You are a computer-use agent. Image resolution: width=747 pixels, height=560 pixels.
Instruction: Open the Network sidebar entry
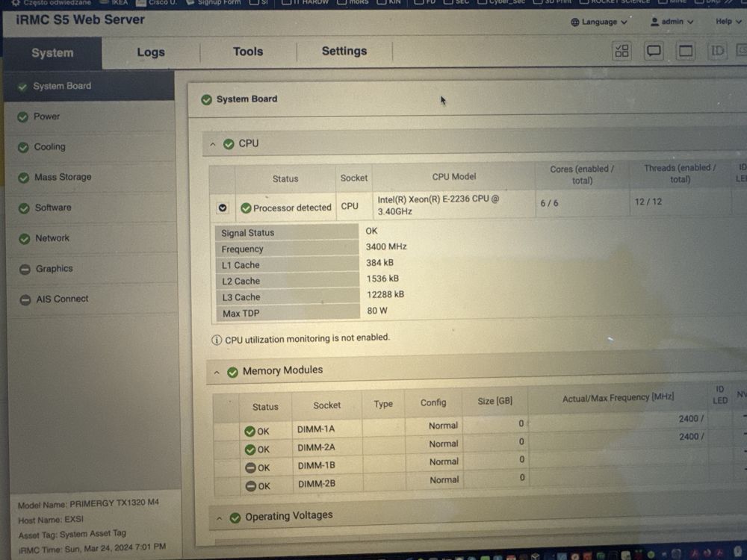point(93,239)
